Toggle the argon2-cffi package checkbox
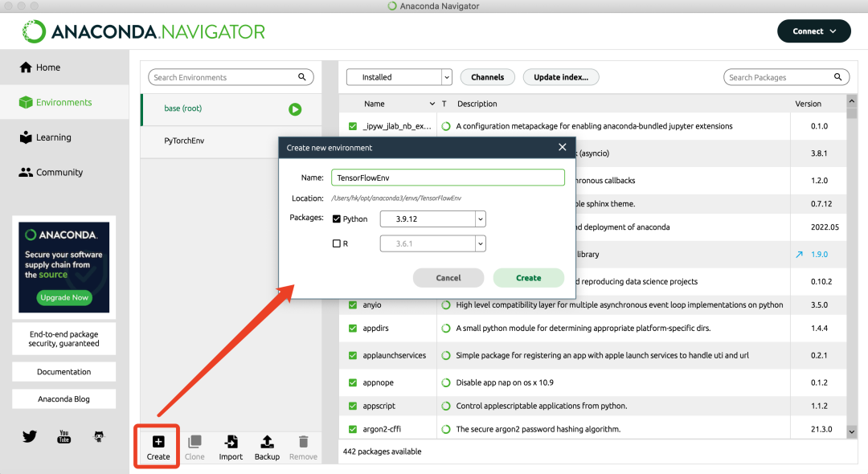Image resolution: width=868 pixels, height=474 pixels. (353, 429)
